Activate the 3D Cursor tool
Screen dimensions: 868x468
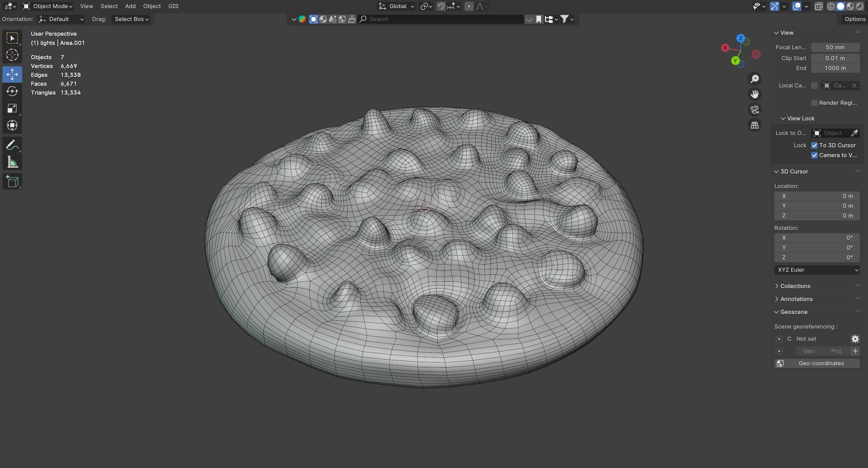(x=12, y=55)
